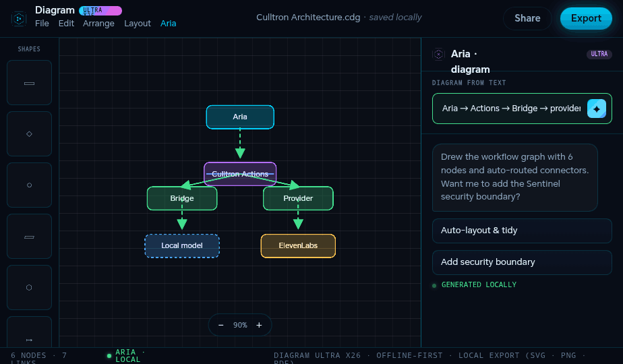The width and height of the screenshot is (623, 364).
Task: Click Add security boundary suggestion
Action: [x=522, y=262]
